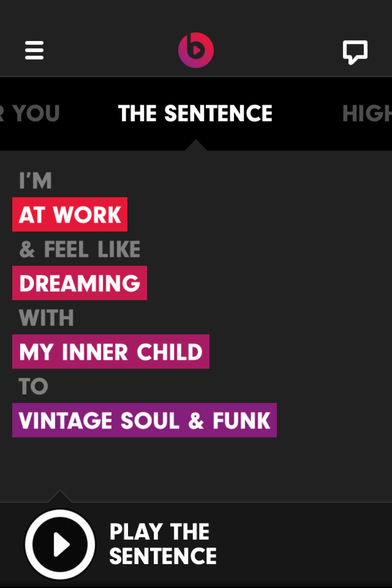Click the blank sentence area beside DREAMING
The image size is (392, 588).
(269, 283)
